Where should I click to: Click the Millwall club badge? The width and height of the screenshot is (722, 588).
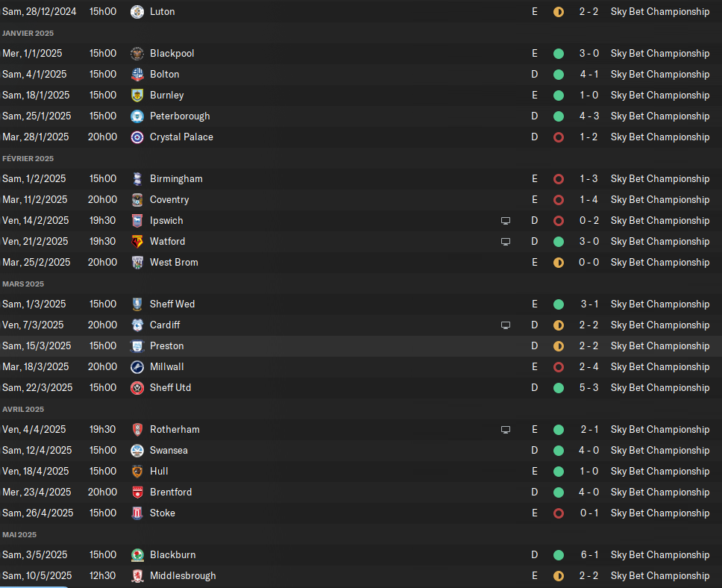[x=137, y=367]
